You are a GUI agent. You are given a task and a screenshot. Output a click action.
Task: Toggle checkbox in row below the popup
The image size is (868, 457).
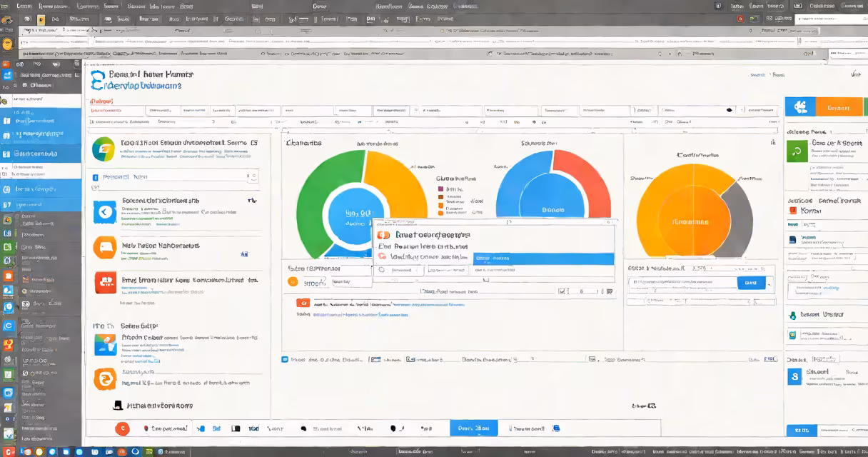click(x=562, y=291)
